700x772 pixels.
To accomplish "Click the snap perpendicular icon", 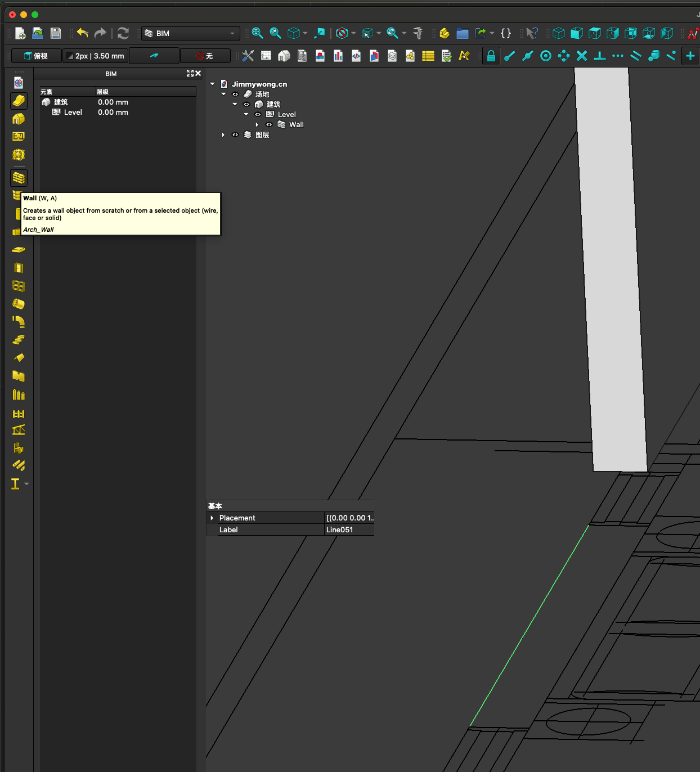I will (600, 56).
